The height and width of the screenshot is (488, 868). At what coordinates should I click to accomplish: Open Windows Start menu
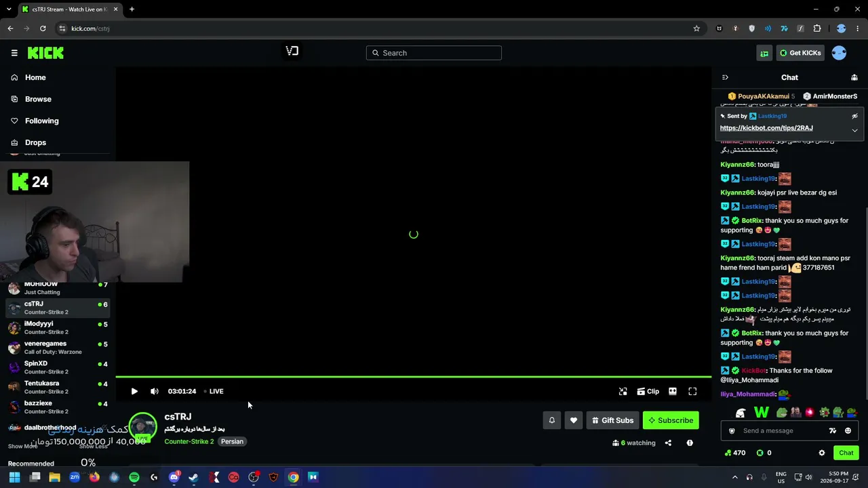[15, 477]
